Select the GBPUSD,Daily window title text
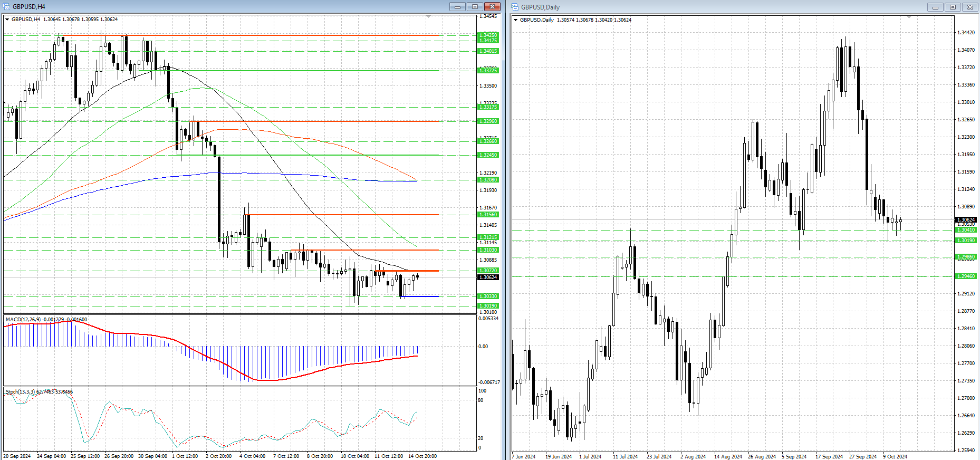Image resolution: width=980 pixels, height=460 pixels. [540, 7]
